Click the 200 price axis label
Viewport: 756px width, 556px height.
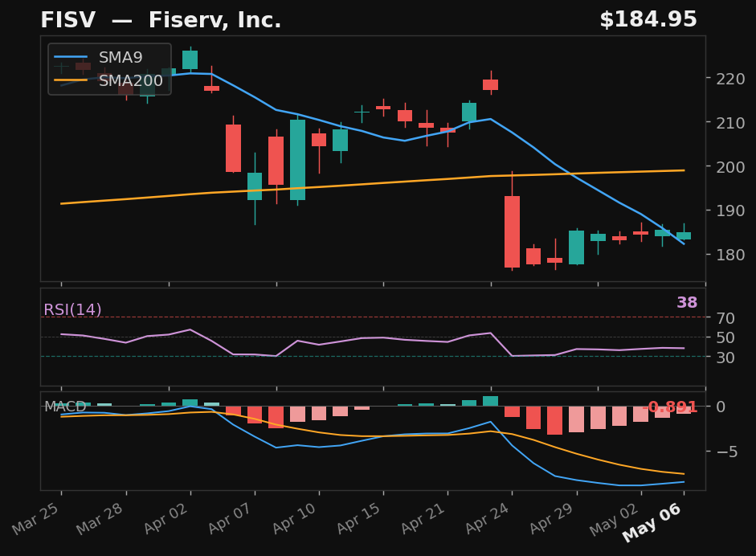tap(730, 167)
